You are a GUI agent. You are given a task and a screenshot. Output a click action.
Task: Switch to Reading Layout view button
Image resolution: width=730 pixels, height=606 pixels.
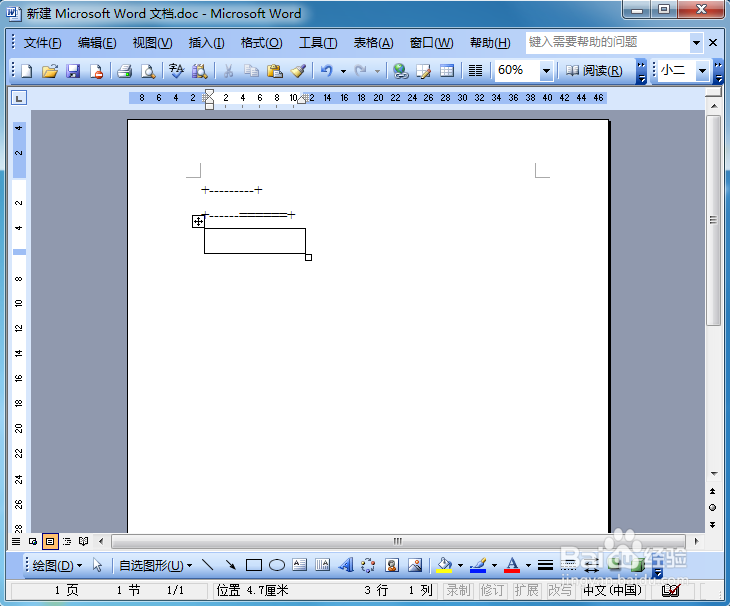(x=83, y=541)
